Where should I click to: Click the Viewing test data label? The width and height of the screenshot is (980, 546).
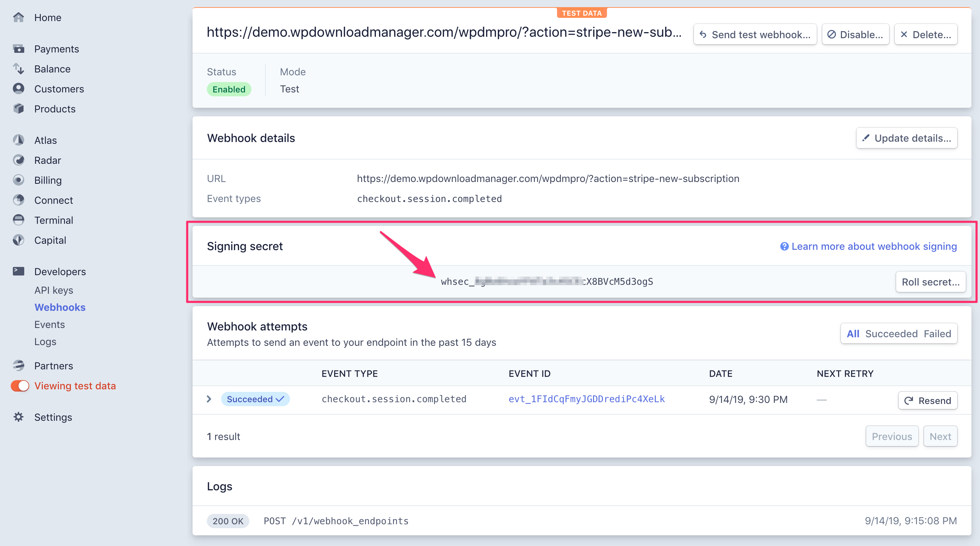pyautogui.click(x=75, y=386)
